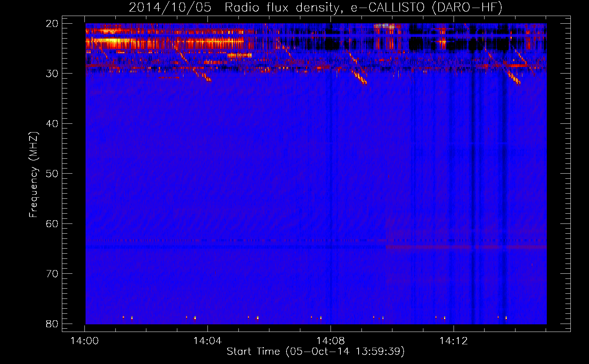Image resolution: width=589 pixels, height=364 pixels.
Task: Click the Start Time (05-Oct-14 13:59:39) label
Action: point(316,351)
